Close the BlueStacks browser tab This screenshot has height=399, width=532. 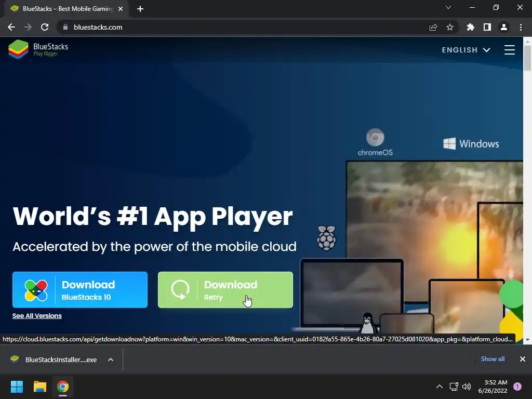coord(121,9)
